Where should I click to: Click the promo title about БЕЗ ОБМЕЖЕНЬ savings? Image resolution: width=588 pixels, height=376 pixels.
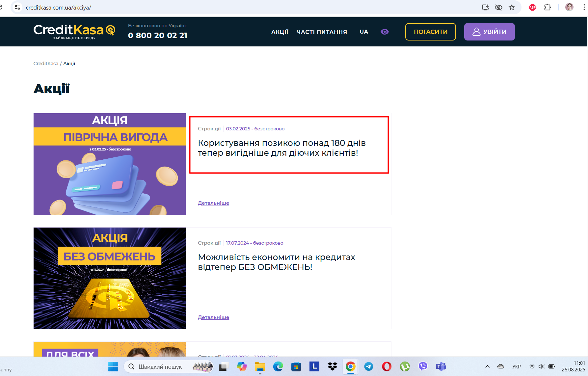pyautogui.click(x=277, y=262)
